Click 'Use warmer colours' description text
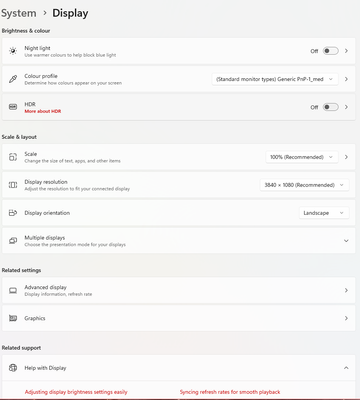Viewport: 360px width, 400px height. (x=70, y=55)
